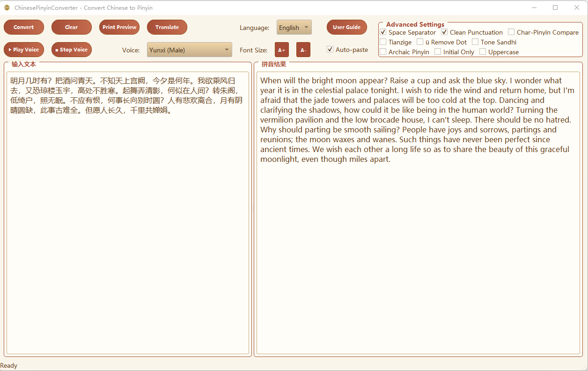588x371 pixels.
Task: Click the A- font size decrease icon
Action: pos(303,49)
